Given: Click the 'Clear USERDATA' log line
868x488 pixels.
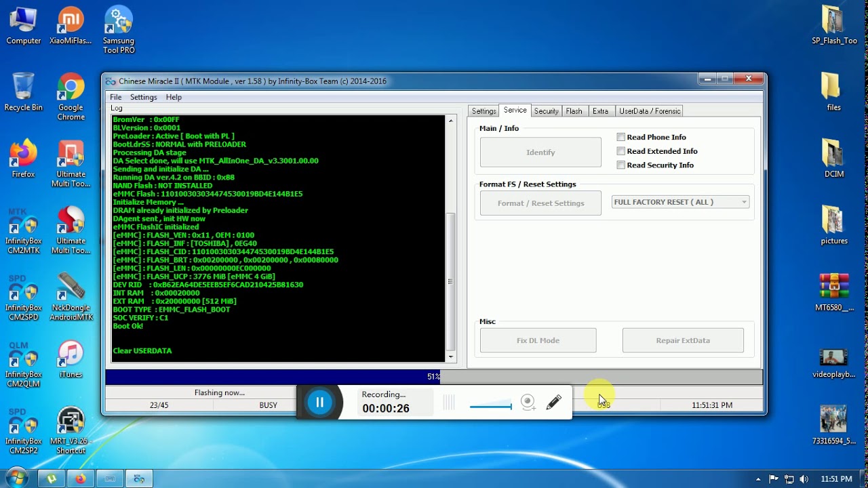Looking at the screenshot, I should point(142,350).
